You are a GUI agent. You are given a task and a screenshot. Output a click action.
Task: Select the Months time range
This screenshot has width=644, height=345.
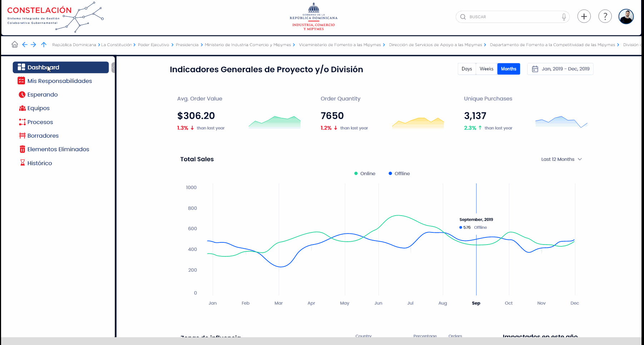tap(509, 69)
